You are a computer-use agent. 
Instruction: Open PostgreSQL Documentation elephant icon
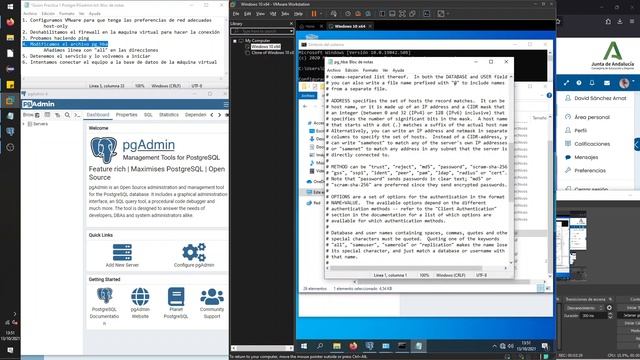[104, 296]
